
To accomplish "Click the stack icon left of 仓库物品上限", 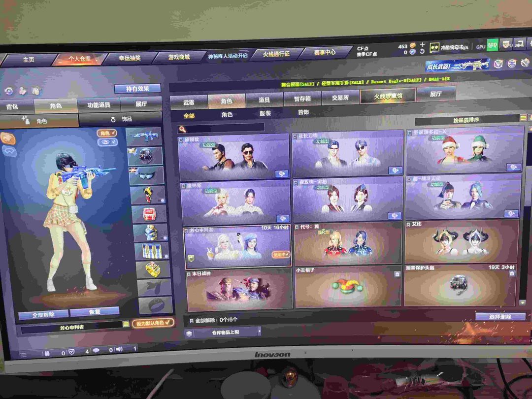I will 189,333.
